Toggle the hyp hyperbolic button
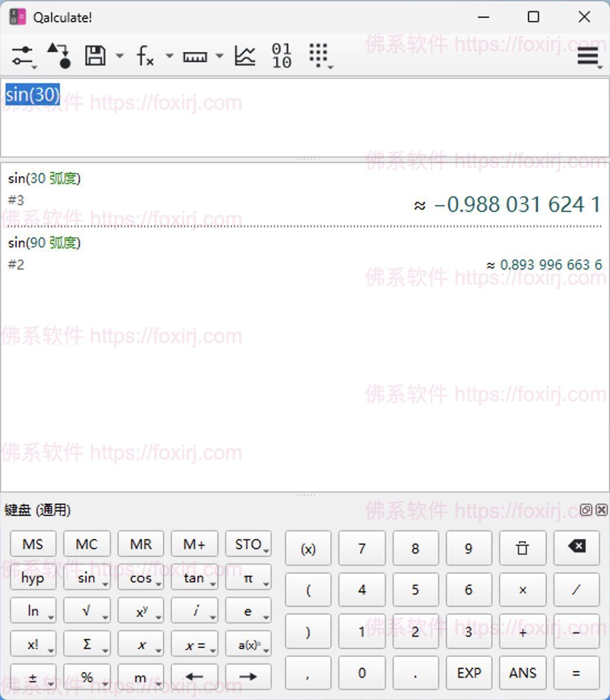This screenshot has width=610, height=700. [33, 578]
